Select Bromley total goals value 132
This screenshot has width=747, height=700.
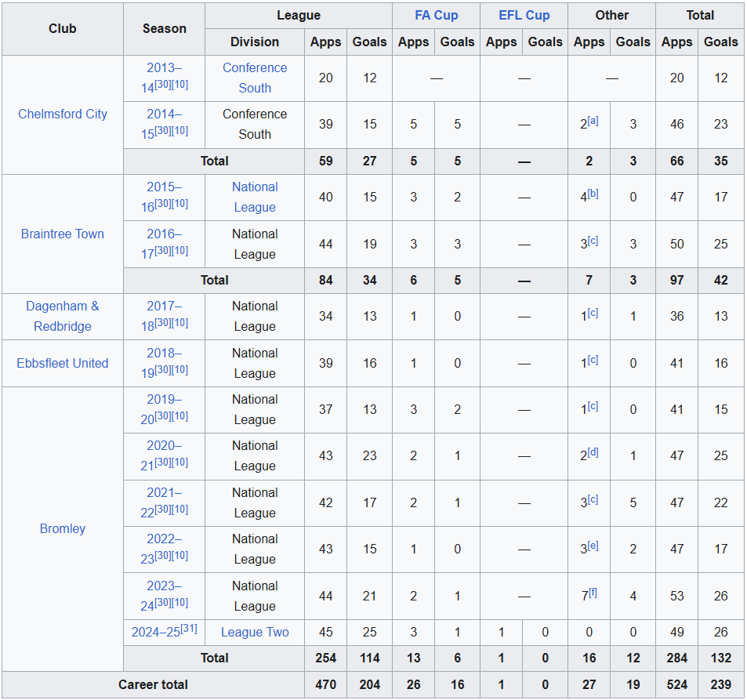(x=721, y=658)
